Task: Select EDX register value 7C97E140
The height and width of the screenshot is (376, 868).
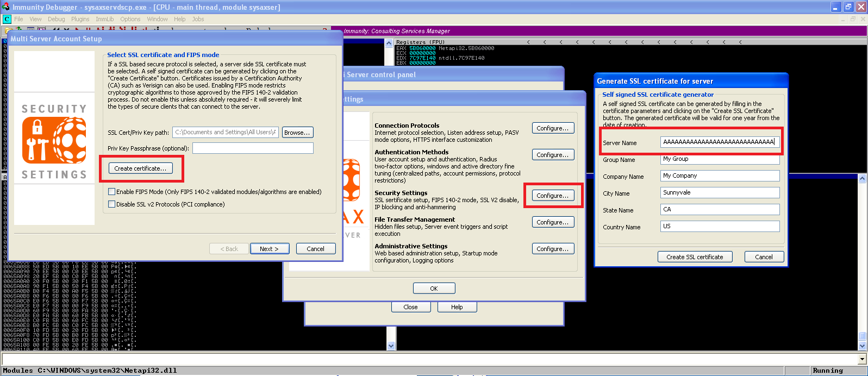Action: (x=422, y=58)
